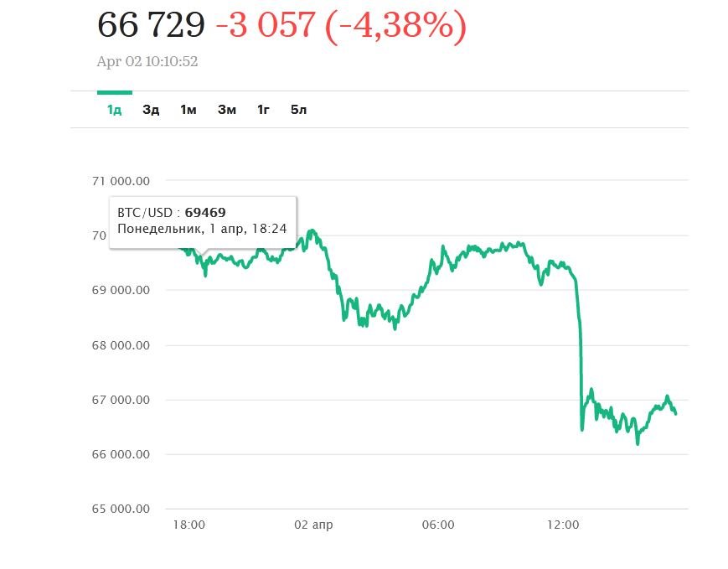Click the 02 апр date axis label
The image size is (728, 569).
[312, 525]
